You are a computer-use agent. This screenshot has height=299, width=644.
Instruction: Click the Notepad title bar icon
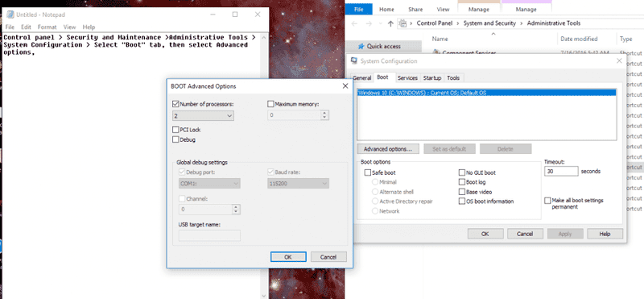[10, 15]
